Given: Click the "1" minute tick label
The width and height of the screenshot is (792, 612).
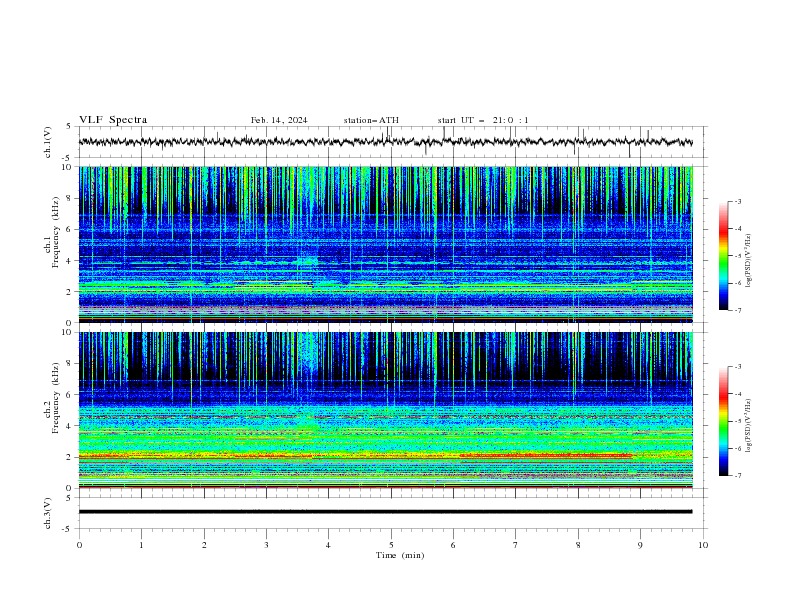Looking at the screenshot, I should pos(141,545).
